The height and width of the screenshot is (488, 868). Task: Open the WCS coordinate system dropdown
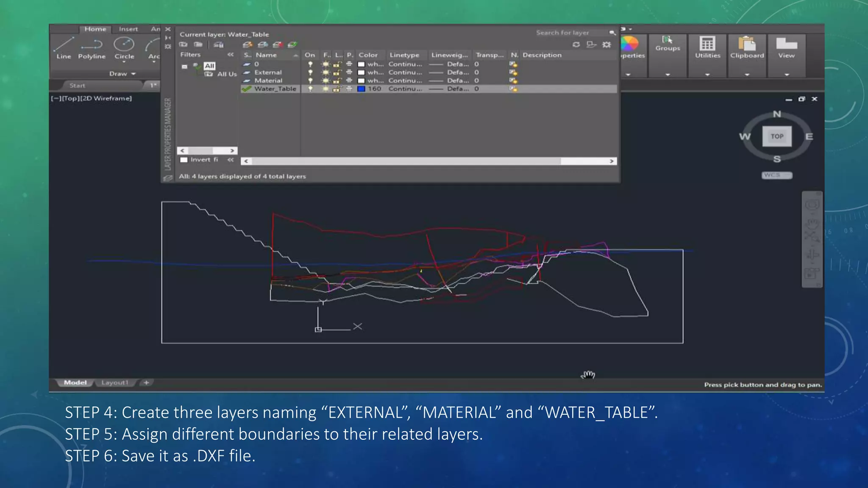777,175
